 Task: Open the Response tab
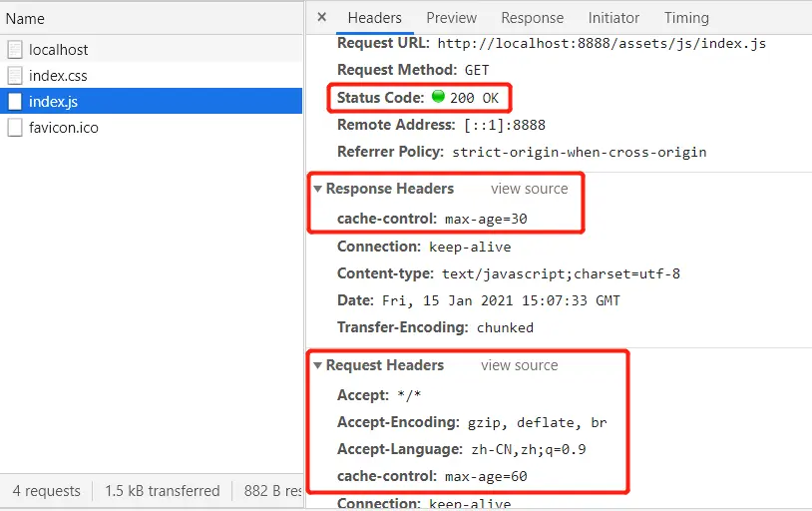[532, 18]
